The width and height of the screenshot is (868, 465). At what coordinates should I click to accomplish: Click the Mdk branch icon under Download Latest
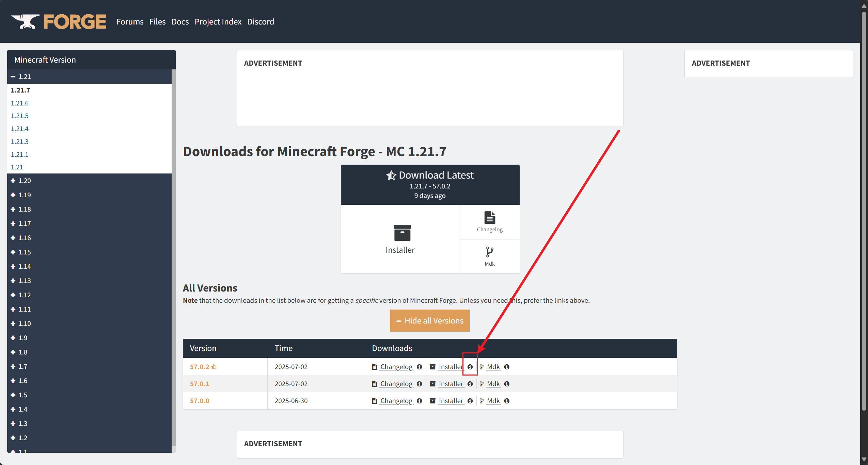click(x=489, y=252)
